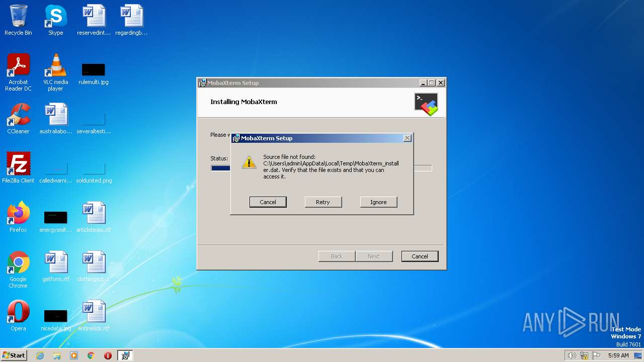The image size is (644, 362).
Task: Open the volume control in system tray
Action: 572,355
